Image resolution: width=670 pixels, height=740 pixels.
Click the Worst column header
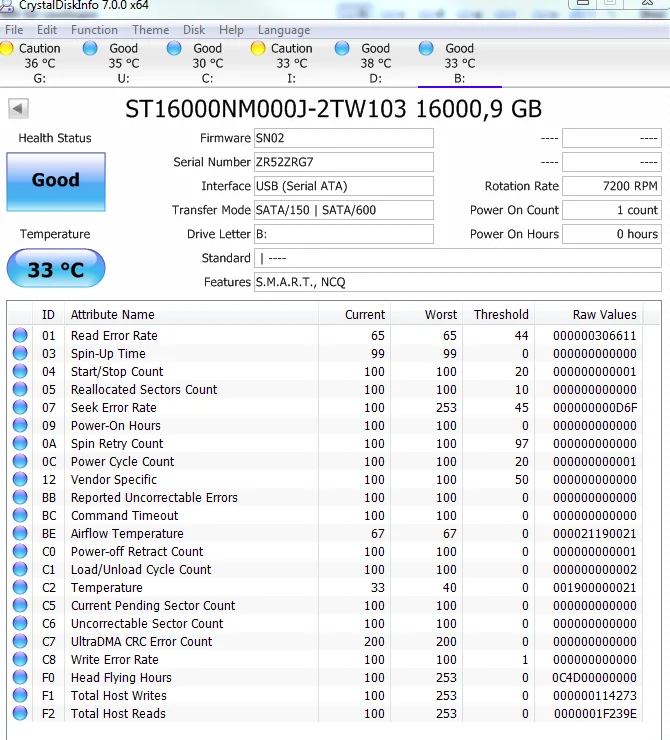tap(427, 315)
